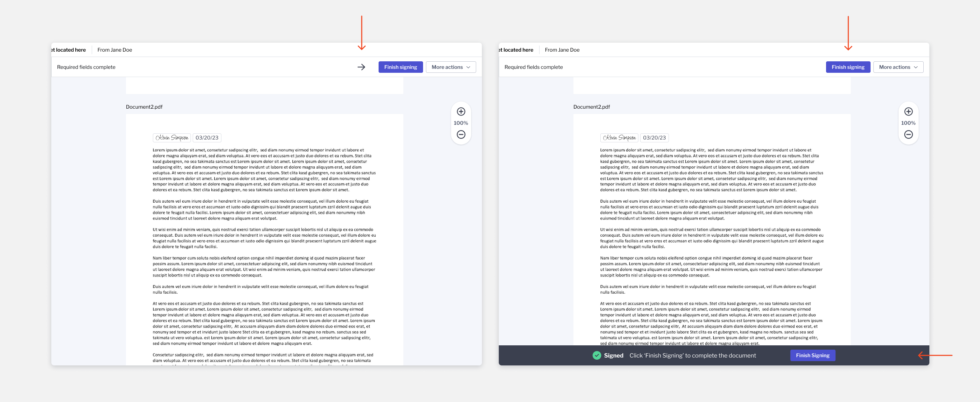This screenshot has width=980, height=402.
Task: Open More actions dropdown in the left screen
Action: point(450,67)
